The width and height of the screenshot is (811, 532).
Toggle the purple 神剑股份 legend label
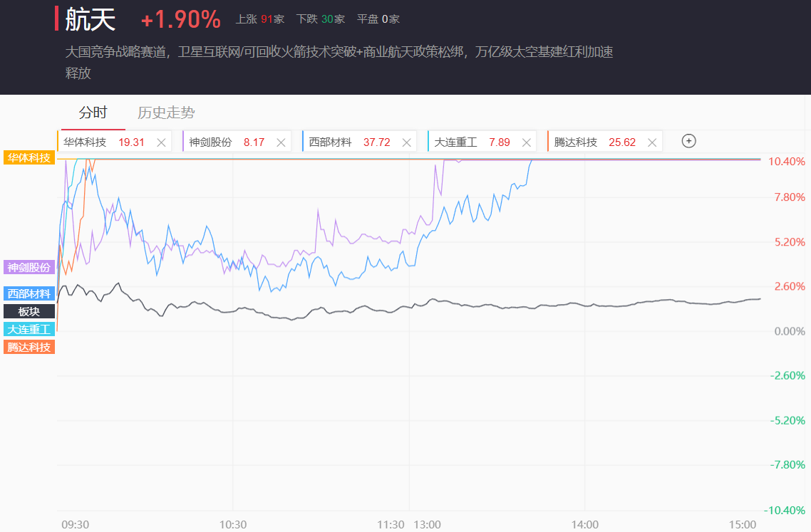tap(29, 268)
